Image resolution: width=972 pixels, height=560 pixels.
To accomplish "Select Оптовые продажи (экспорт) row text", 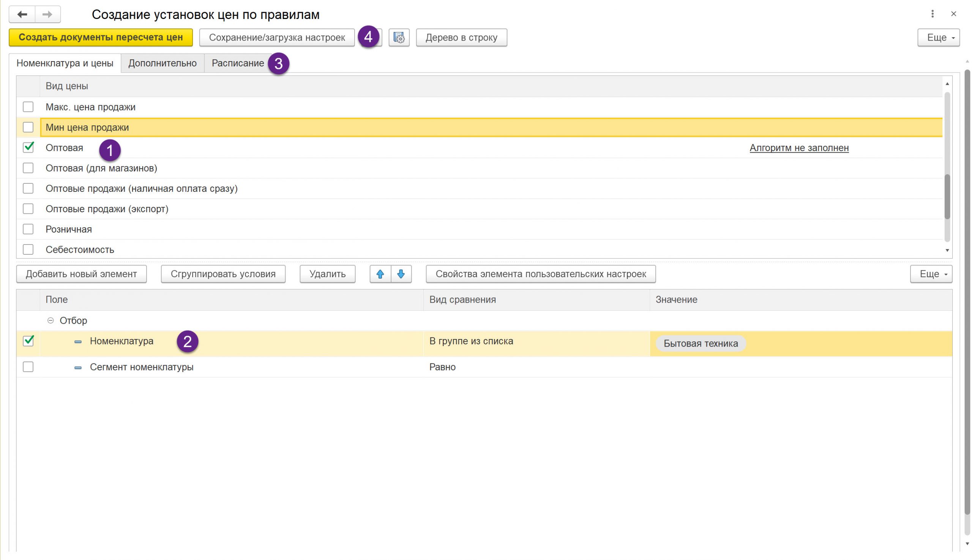I will [107, 209].
